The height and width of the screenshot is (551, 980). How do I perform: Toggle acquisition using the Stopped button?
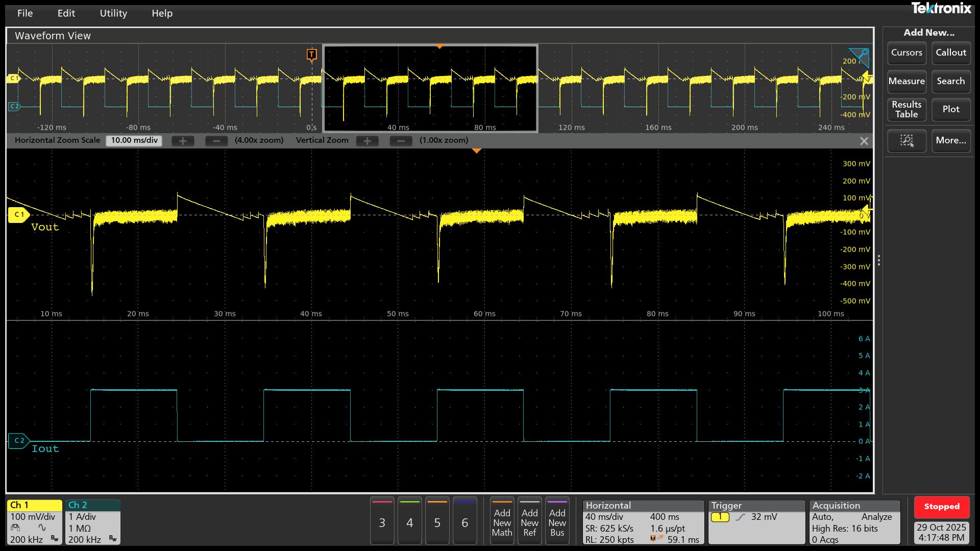(942, 507)
